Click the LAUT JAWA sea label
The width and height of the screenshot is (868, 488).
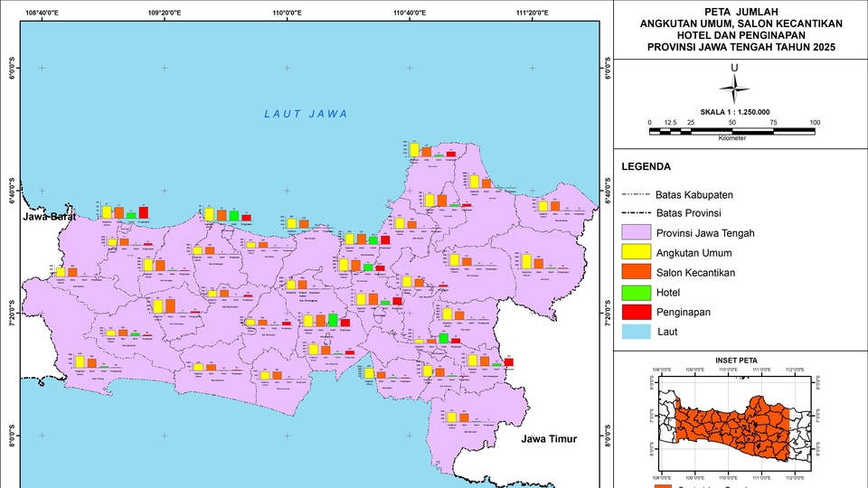[x=306, y=114]
